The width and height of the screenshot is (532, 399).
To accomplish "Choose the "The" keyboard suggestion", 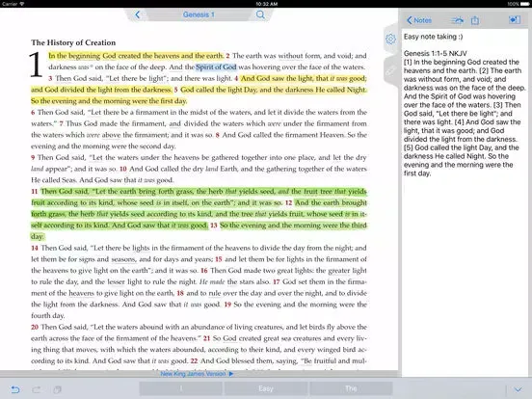I will 351,388.
